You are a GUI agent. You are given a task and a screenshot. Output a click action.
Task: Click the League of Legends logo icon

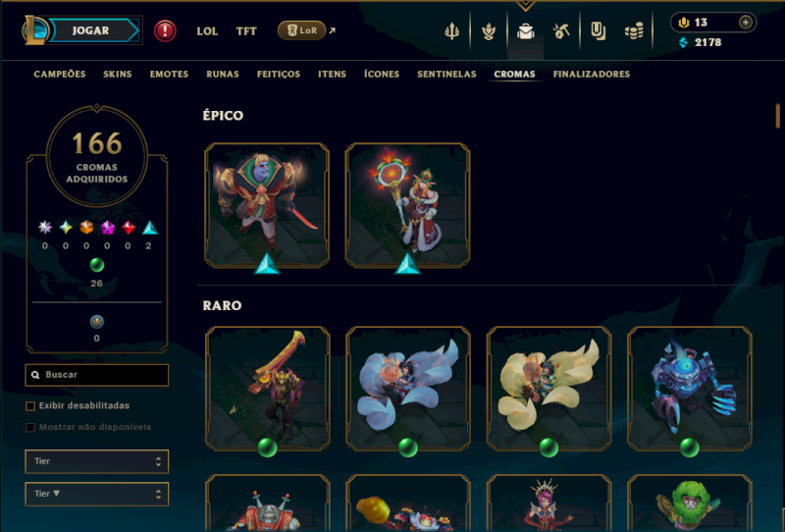coord(35,30)
